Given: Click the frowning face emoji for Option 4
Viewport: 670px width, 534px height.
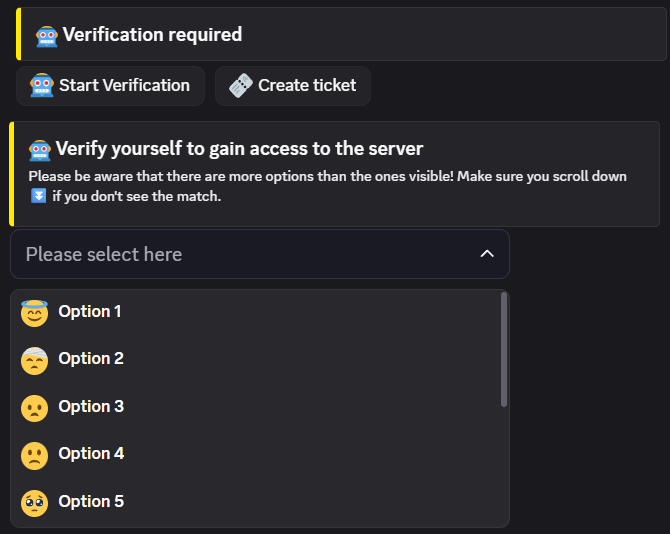Looking at the screenshot, I should coord(34,455).
